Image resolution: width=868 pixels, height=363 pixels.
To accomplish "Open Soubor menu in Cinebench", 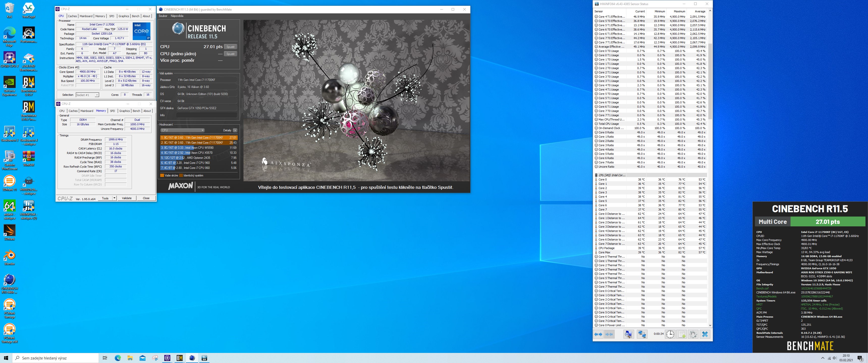I will 163,16.
